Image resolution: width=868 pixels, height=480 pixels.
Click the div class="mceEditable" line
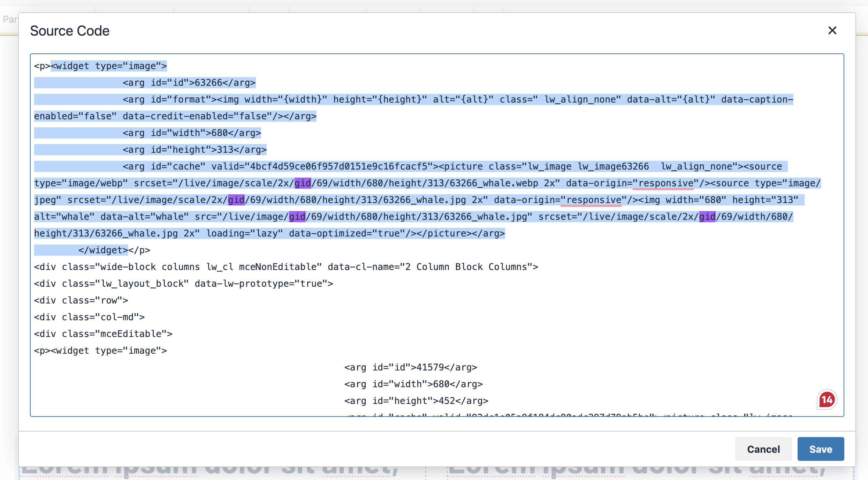point(103,334)
